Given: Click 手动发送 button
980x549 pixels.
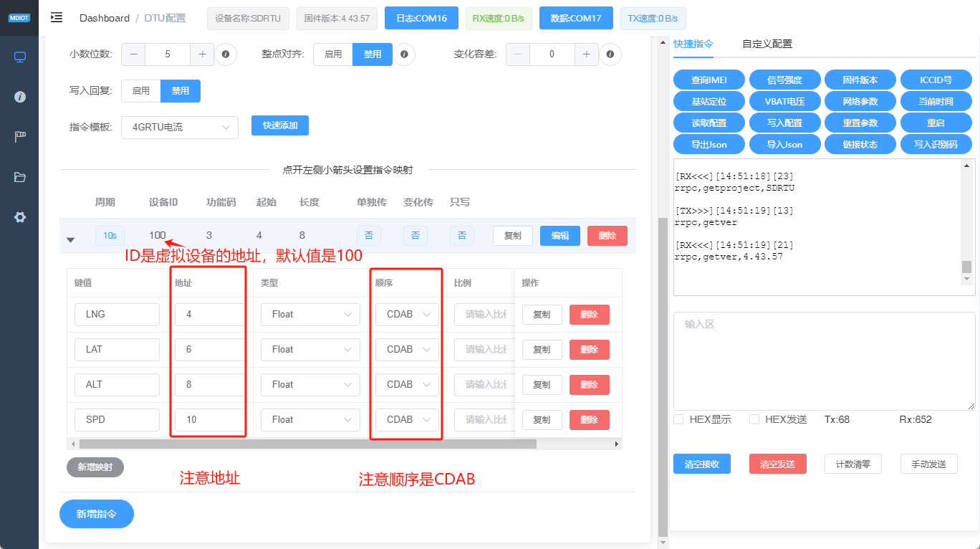Looking at the screenshot, I should (x=929, y=464).
